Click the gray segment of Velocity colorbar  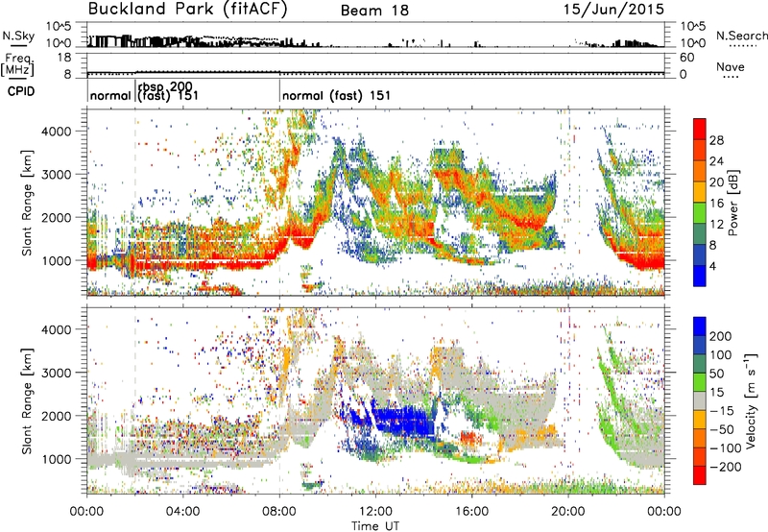click(700, 400)
